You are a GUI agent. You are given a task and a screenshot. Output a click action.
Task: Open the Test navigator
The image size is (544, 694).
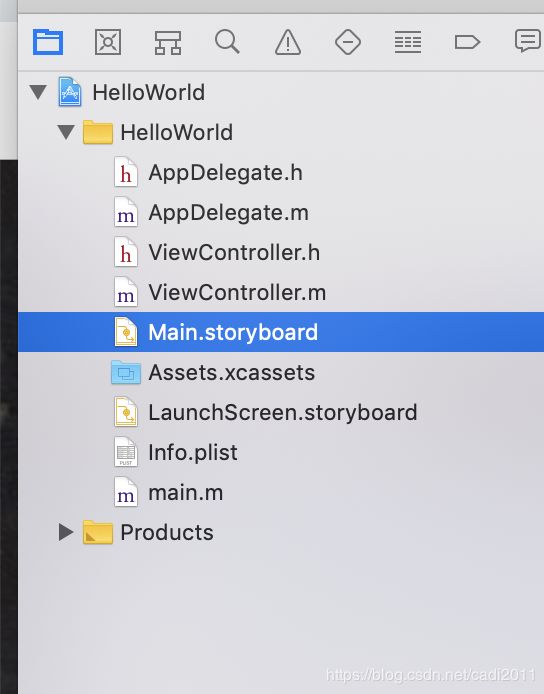(x=348, y=42)
